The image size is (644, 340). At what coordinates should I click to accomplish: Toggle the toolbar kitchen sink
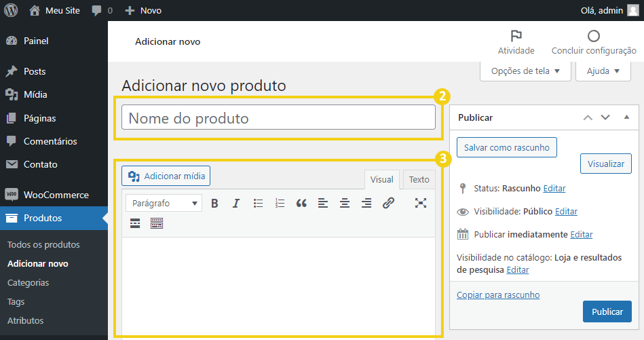(157, 223)
